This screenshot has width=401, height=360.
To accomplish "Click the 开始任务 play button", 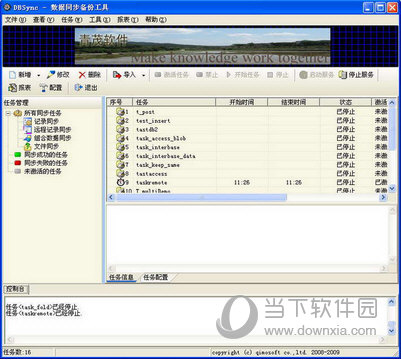I will click(242, 75).
